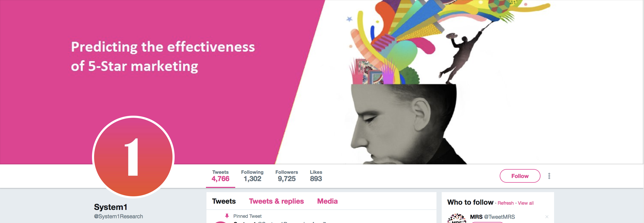Click the MRS profile avatar
Image resolution: width=644 pixels, height=223 pixels.
457,218
